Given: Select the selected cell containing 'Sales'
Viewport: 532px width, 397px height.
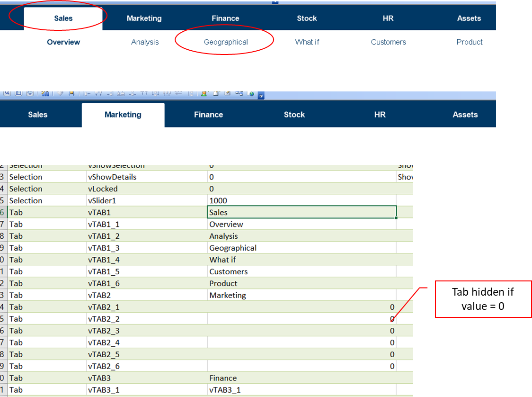Looking at the screenshot, I should click(x=301, y=212).
